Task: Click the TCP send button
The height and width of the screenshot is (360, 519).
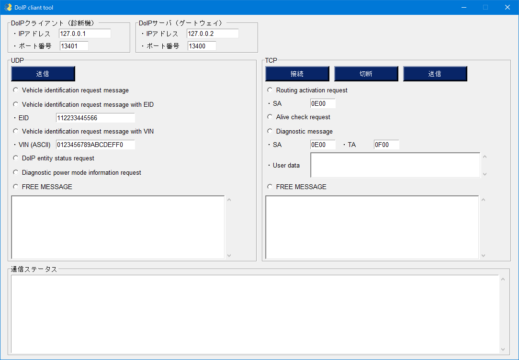Action: pyautogui.click(x=435, y=74)
